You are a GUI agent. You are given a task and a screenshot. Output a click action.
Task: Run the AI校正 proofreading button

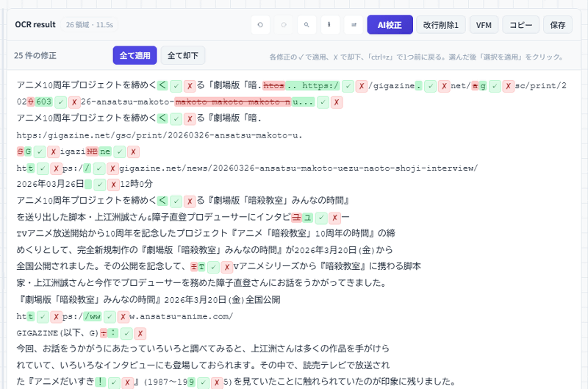(x=390, y=25)
